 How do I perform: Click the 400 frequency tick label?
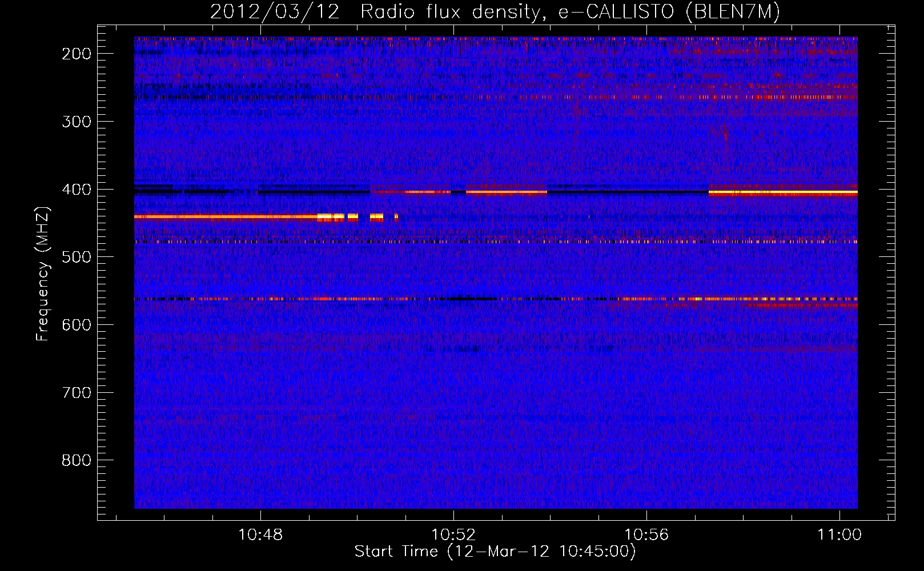pos(77,190)
